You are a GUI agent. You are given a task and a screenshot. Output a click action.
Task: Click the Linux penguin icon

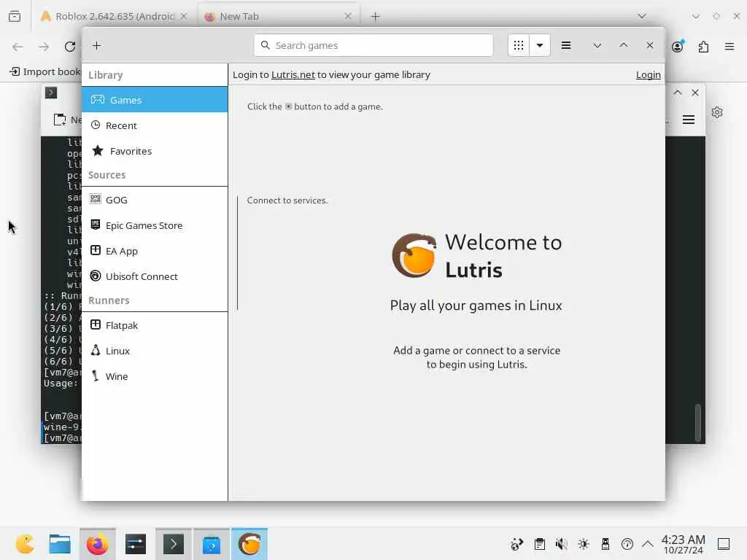(x=96, y=351)
